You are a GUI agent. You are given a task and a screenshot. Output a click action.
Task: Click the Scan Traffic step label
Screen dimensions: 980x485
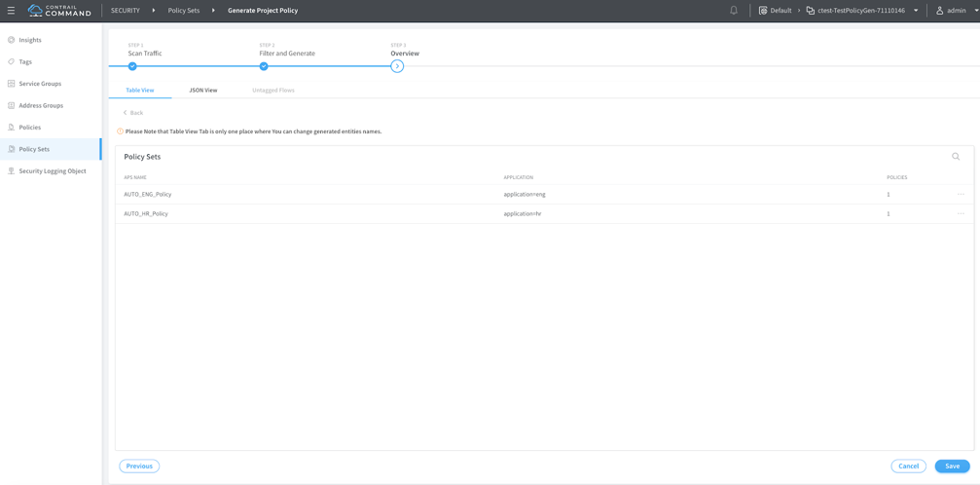pos(145,54)
